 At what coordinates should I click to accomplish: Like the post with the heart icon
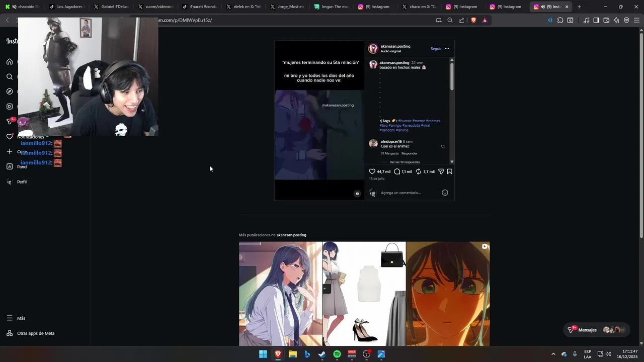click(372, 171)
